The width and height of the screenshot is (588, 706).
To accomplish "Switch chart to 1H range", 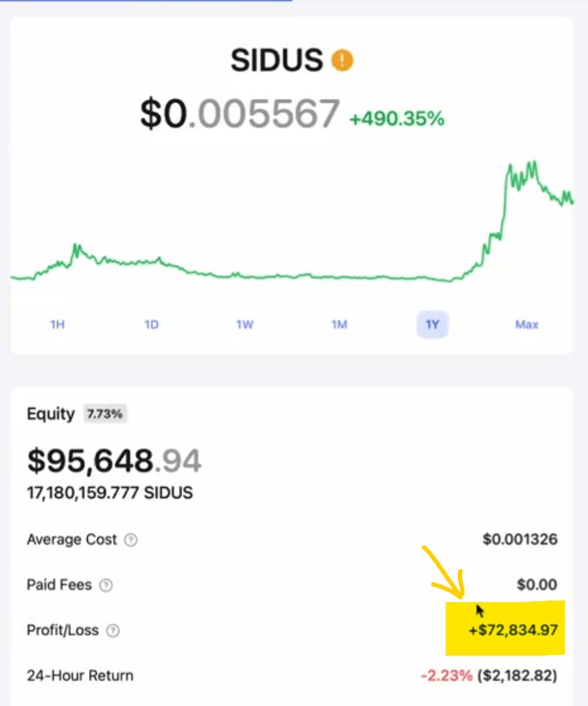I will point(57,324).
